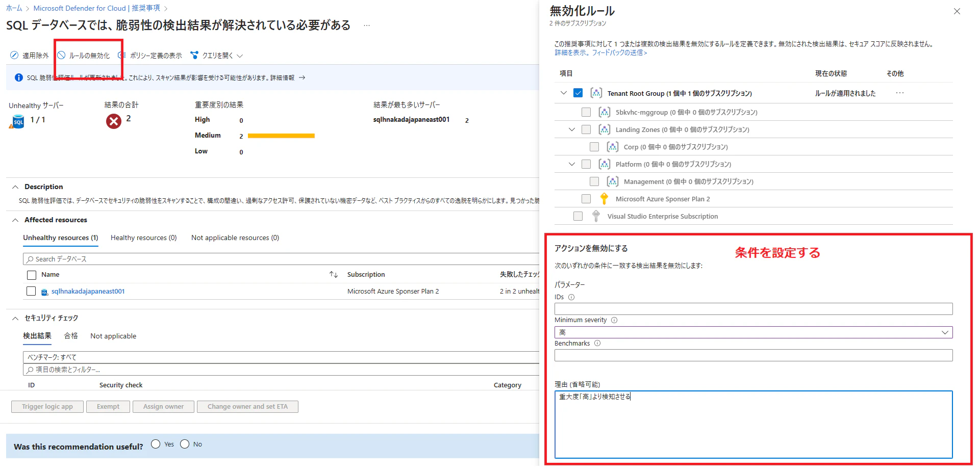Image resolution: width=980 pixels, height=474 pixels.
Task: Check the Corp checkbox
Action: click(x=594, y=147)
